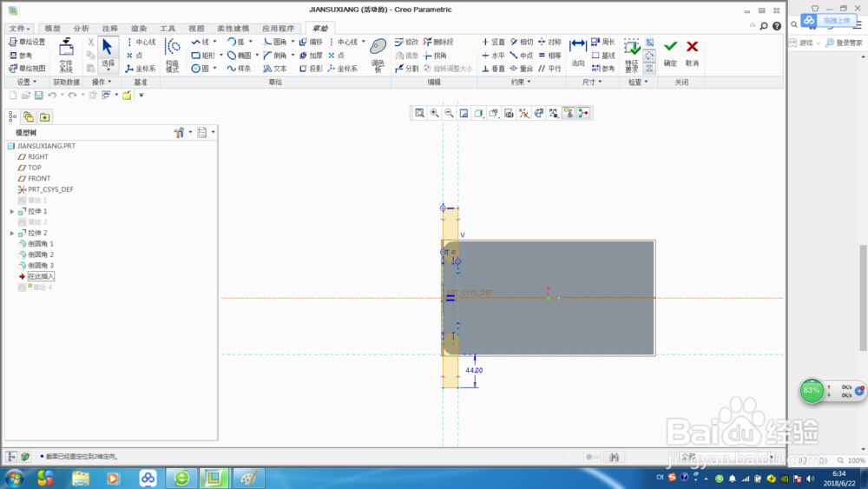Open 草绘设置 (Sketch Setup)
The image size is (868, 489).
pos(27,42)
